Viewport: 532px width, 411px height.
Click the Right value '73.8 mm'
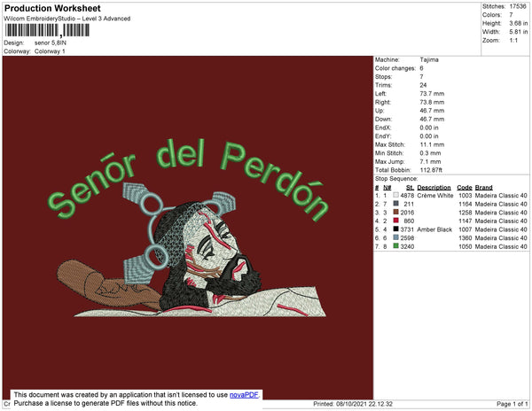click(432, 102)
